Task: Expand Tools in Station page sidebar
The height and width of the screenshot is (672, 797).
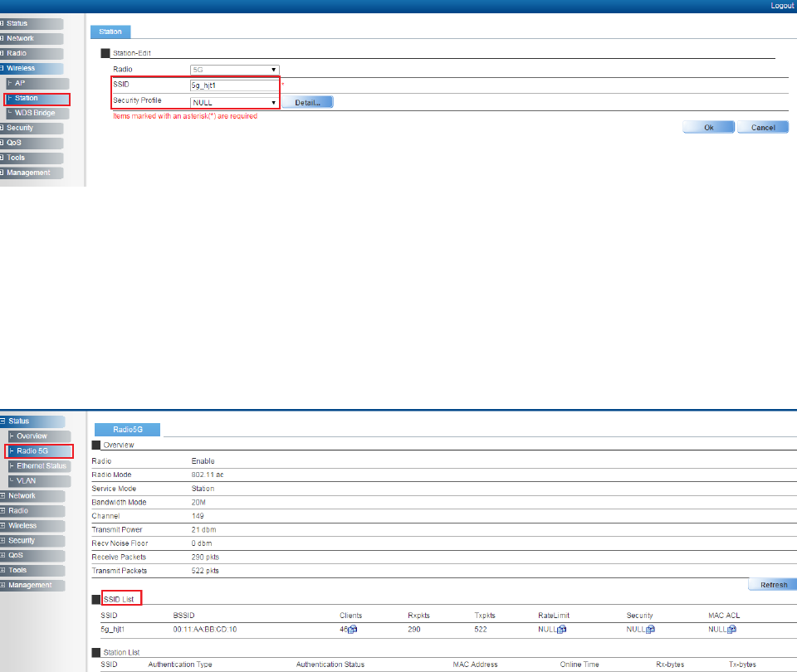Action: click(32, 158)
